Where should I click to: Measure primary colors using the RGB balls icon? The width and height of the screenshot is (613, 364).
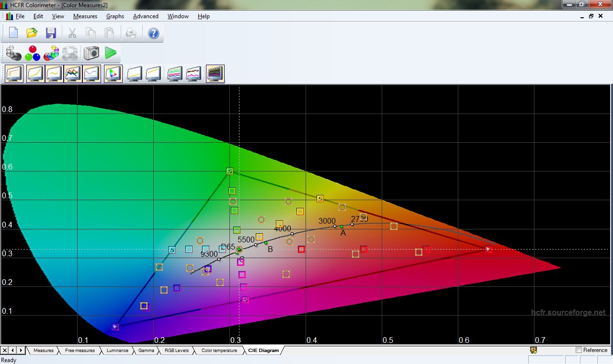(x=32, y=53)
